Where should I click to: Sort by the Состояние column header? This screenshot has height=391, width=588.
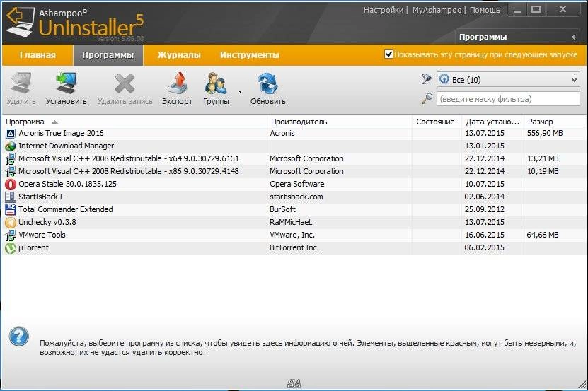[437, 122]
